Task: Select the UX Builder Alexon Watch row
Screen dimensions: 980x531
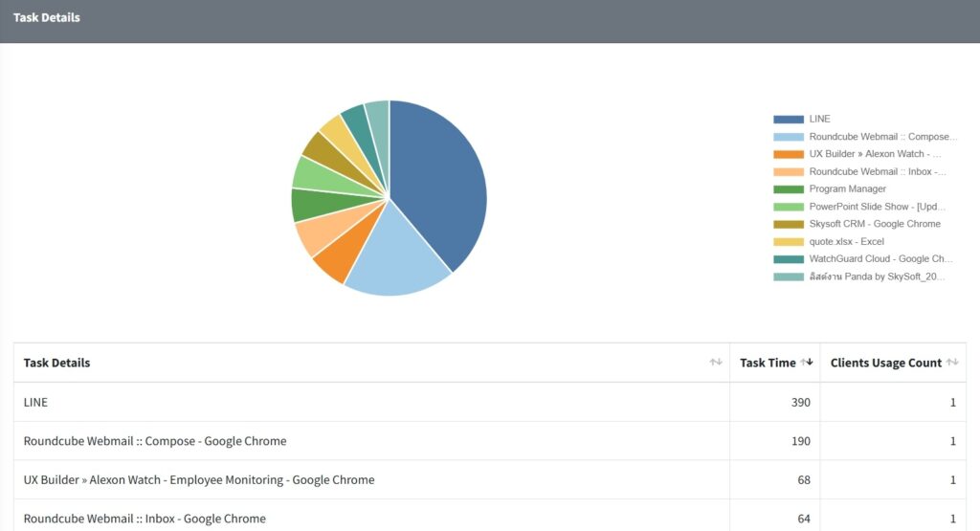Action: [490, 479]
